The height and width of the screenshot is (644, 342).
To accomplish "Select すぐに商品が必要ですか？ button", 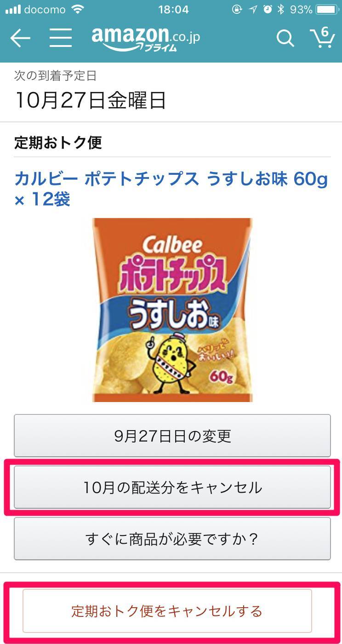I will 172,539.
